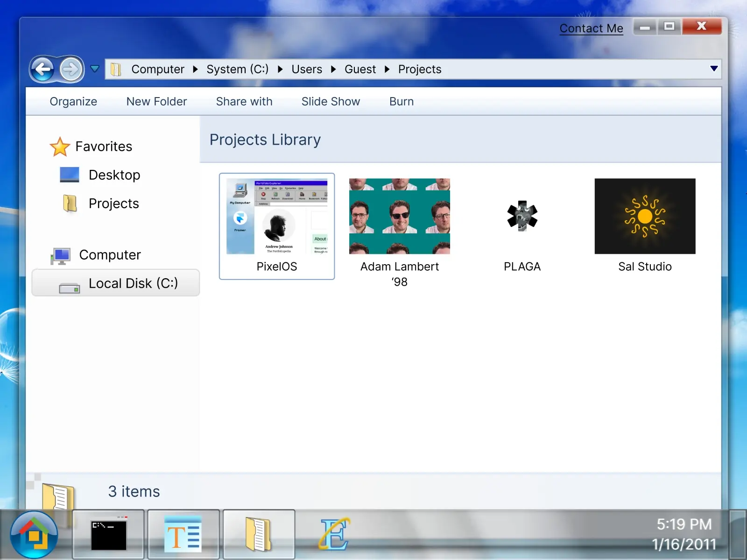Select Computer in the breadcrumb path
The width and height of the screenshot is (747, 560).
coord(158,69)
